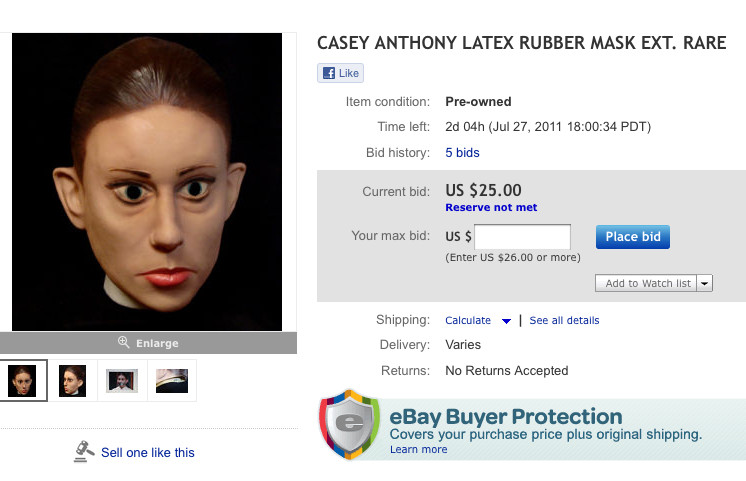
Task: Click the eBay Buyer Protection shield icon
Action: tap(350, 424)
